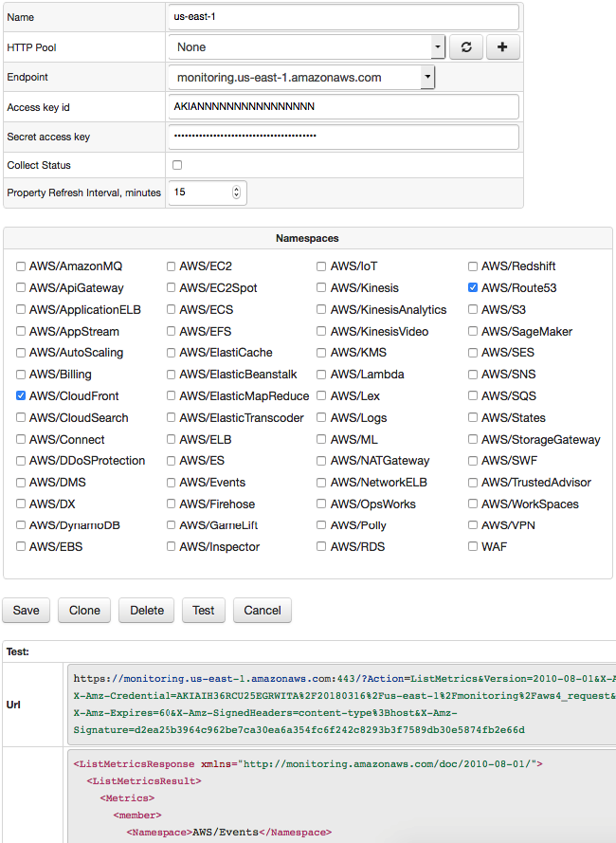Click the Clone button
The width and height of the screenshot is (616, 843).
[84, 611]
